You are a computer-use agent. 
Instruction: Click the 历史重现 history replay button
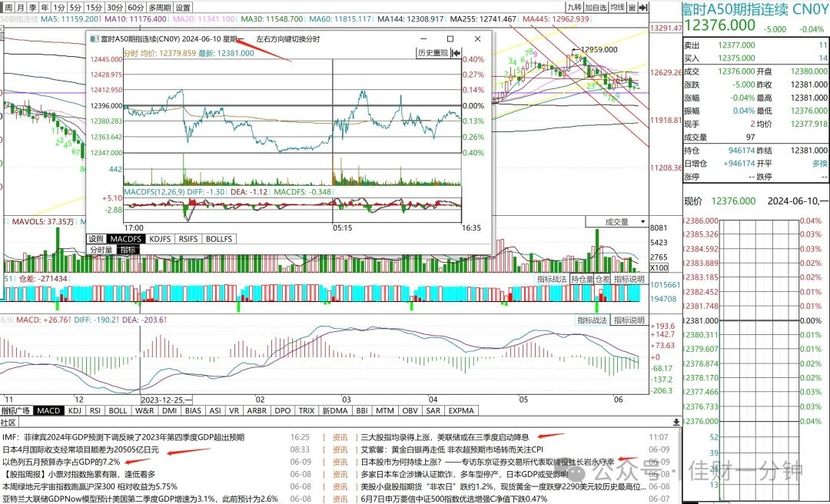433,53
